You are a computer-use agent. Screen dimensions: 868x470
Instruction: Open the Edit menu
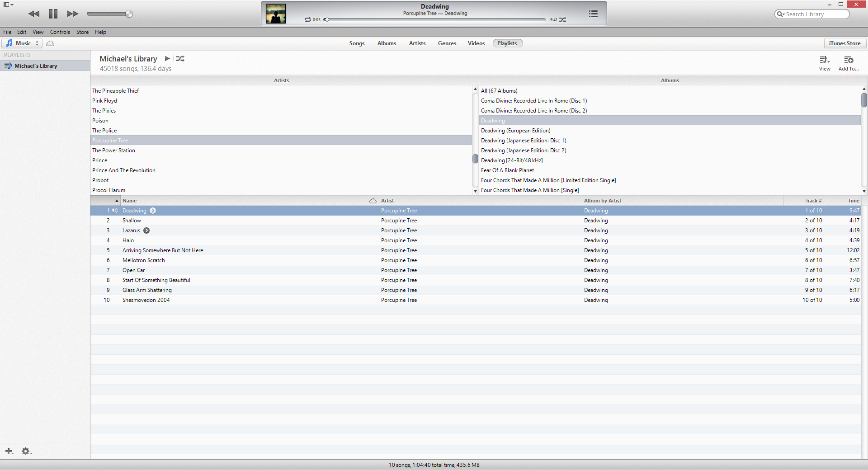click(x=22, y=32)
